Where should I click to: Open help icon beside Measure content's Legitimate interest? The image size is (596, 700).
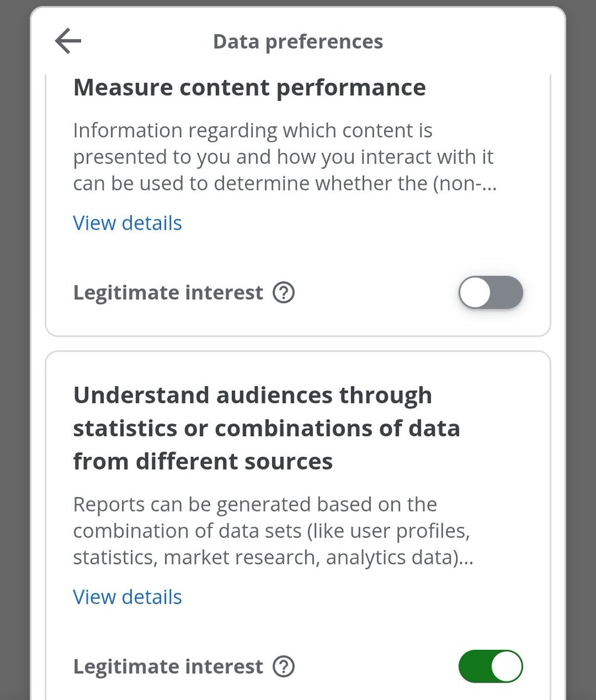point(284,292)
